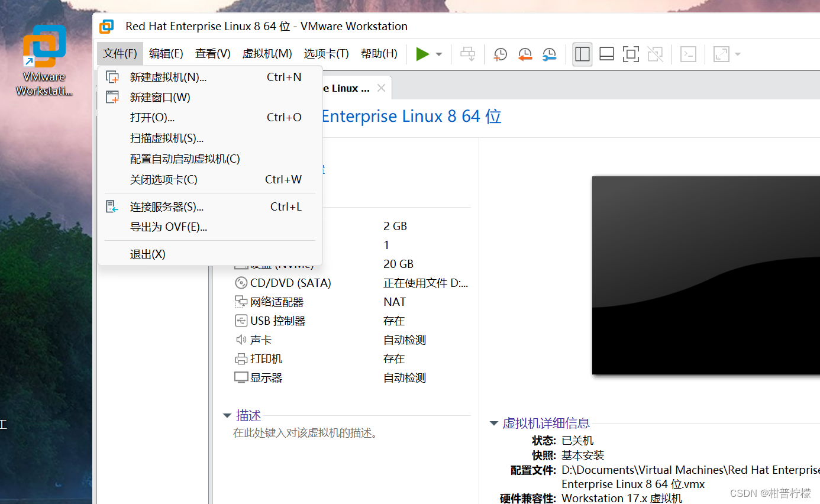Screen dimensions: 820x504
Task: Collapse the 虚拟机详细信息 section triangle
Action: coord(494,424)
